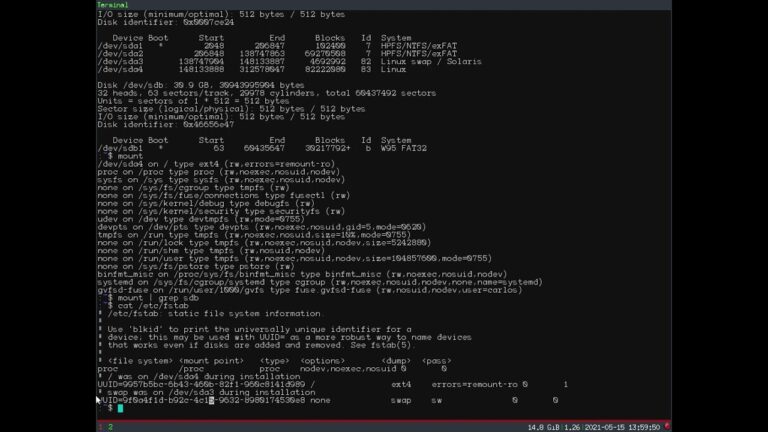Image resolution: width=768 pixels, height=432 pixels.
Task: Click the 1.26 load average indicator
Action: (573, 427)
